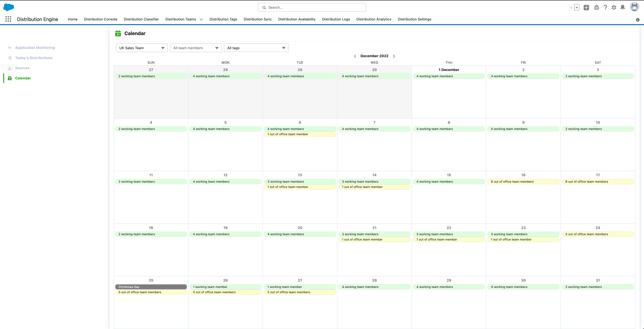Viewport: 644px width, 329px height.
Task: Click the Today's Distributions icon
Action: pos(10,58)
